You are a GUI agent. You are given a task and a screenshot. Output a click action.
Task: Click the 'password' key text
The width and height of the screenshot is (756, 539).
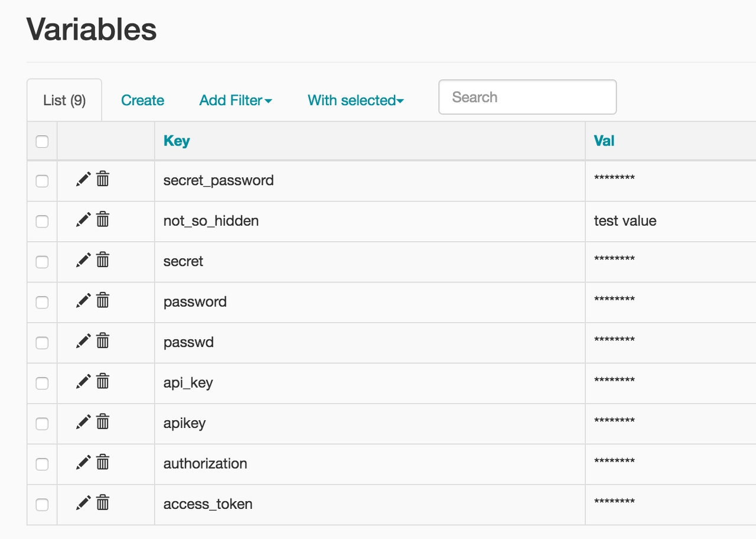[195, 301]
